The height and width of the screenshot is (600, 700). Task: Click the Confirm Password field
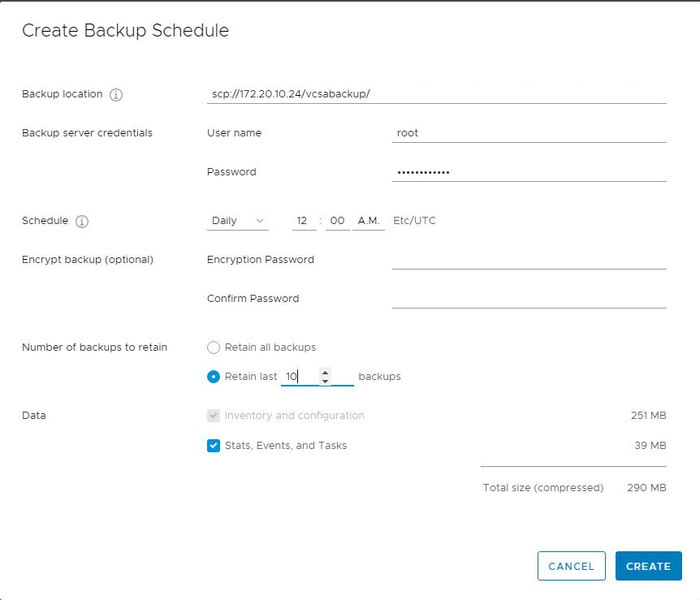[529, 298]
